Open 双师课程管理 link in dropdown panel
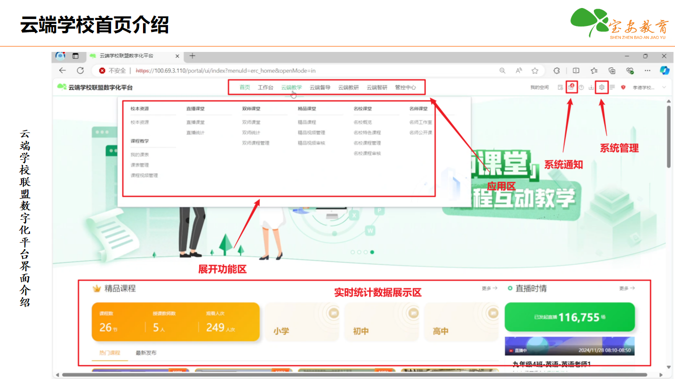 click(256, 143)
